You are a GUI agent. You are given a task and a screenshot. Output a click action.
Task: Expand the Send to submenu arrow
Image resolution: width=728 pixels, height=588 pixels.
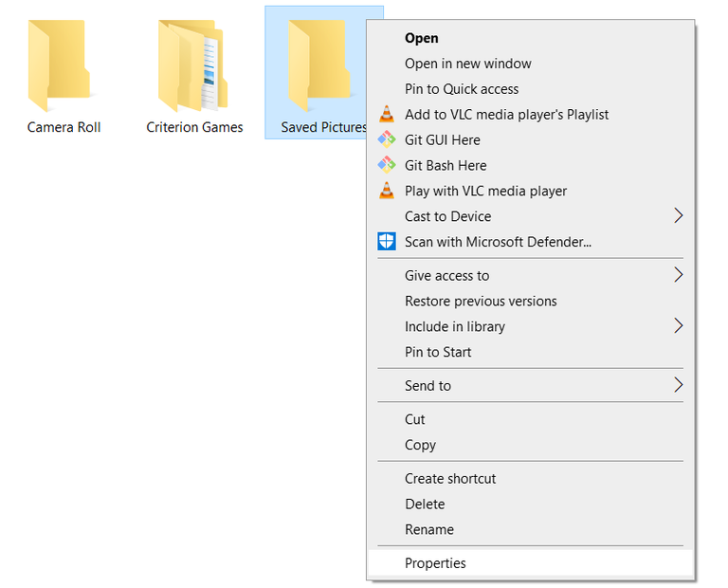[x=678, y=386]
